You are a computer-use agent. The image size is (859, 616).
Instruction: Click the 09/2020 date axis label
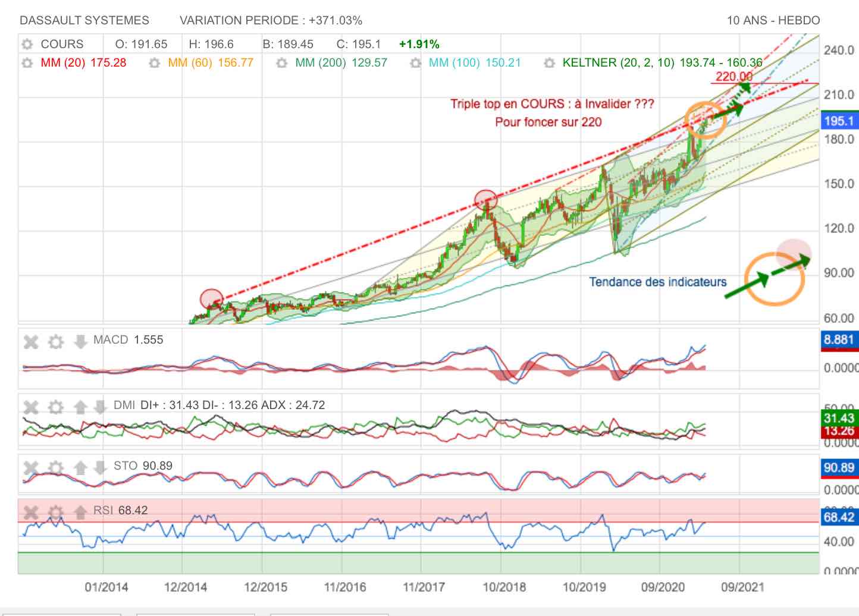click(663, 587)
